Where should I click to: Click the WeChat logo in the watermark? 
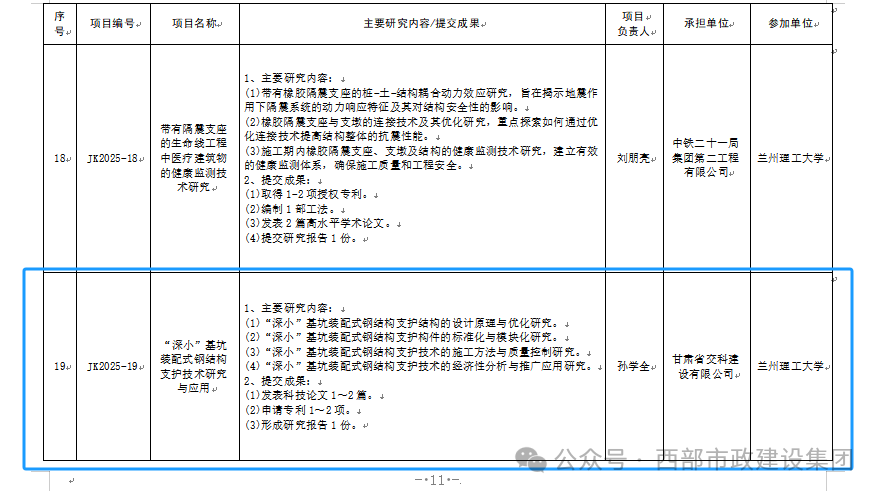tap(530, 459)
